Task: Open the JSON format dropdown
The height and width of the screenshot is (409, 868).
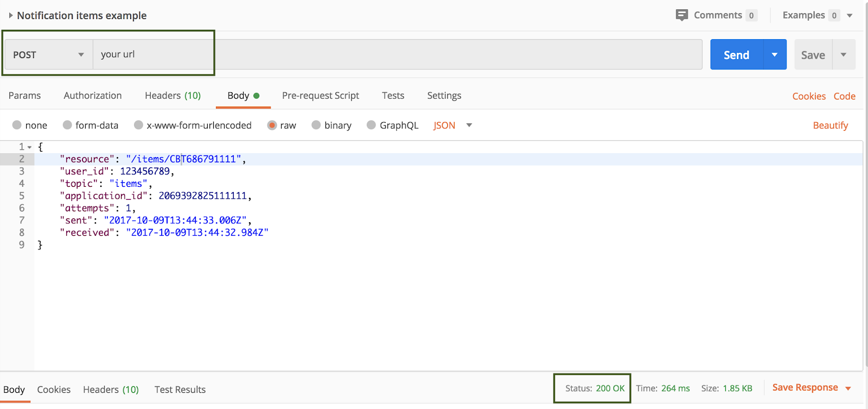Action: coord(452,125)
